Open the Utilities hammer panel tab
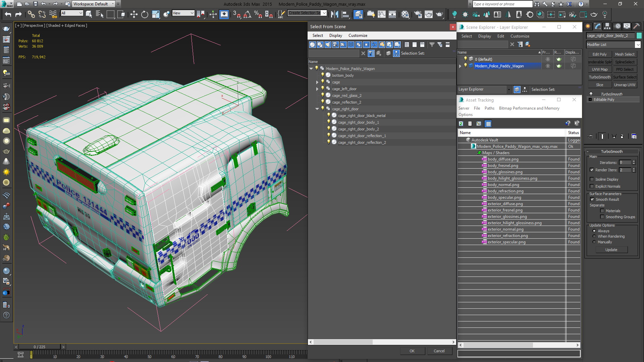Viewport: 644px width, 362px height. [636, 26]
